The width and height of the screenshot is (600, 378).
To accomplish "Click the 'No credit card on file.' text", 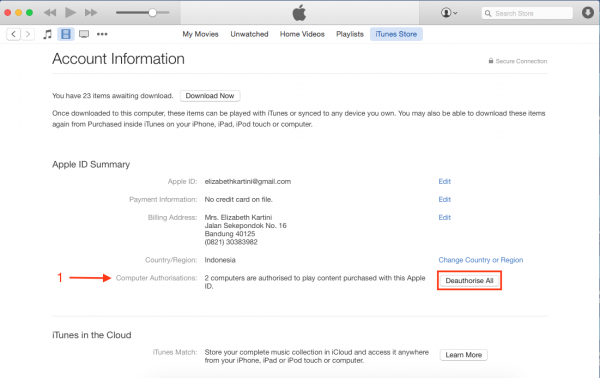I will click(238, 199).
